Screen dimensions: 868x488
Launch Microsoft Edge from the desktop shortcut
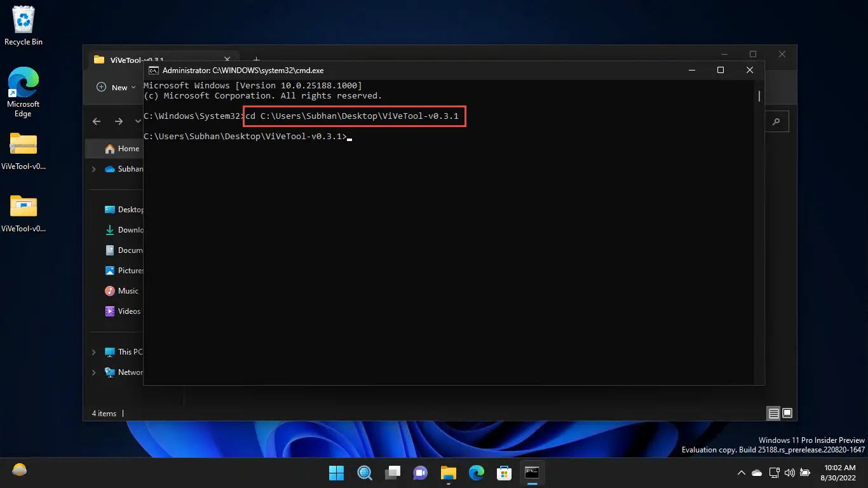pos(23,93)
